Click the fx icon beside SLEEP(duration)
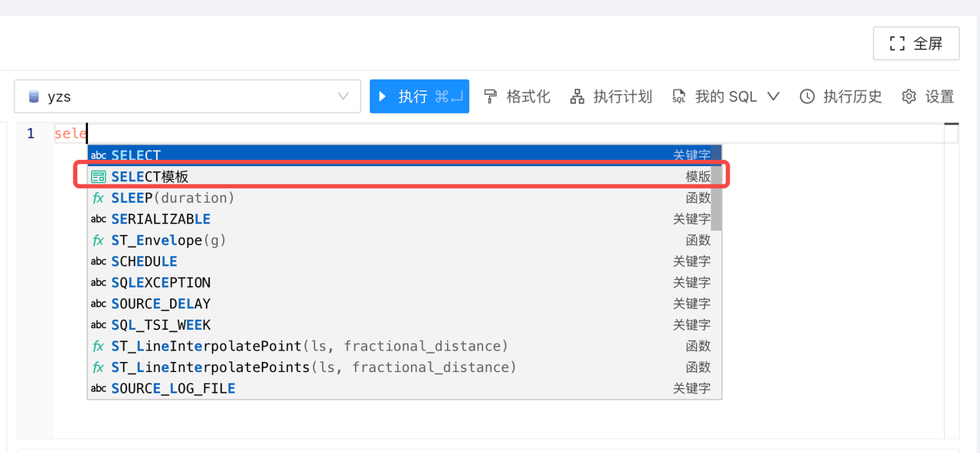The height and width of the screenshot is (453, 980). click(x=98, y=197)
